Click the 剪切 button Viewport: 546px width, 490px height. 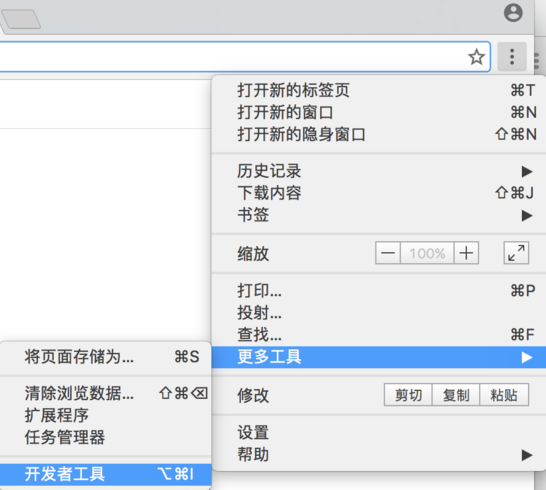click(x=408, y=395)
